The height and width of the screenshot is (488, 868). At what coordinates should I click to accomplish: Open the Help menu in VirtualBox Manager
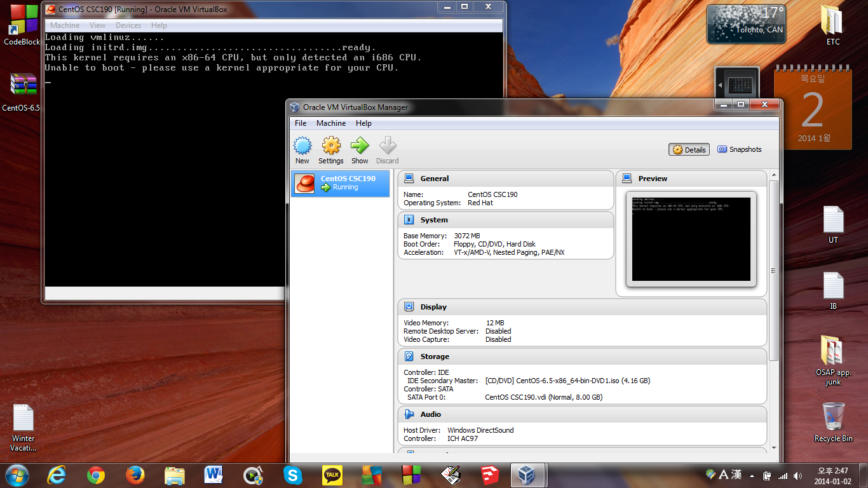363,123
